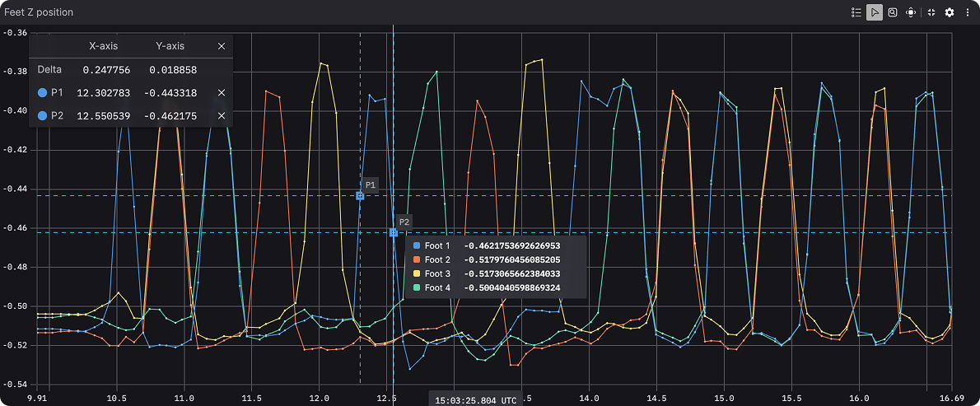This screenshot has width=980, height=406.
Task: Click the exit fullscreen collapse icon
Action: coord(931,12)
